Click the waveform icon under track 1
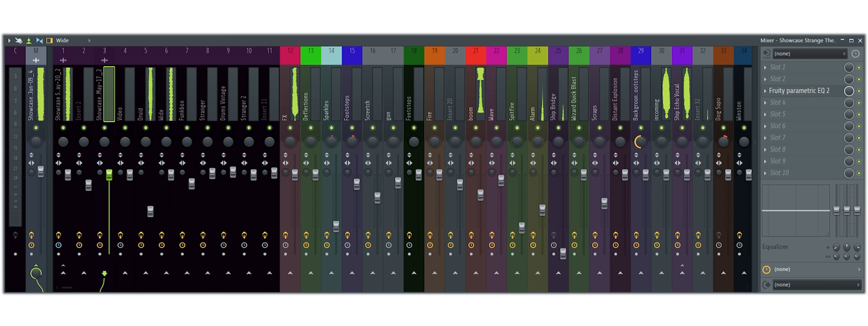Image resolution: width=868 pixels, height=326 pixels. point(63,60)
